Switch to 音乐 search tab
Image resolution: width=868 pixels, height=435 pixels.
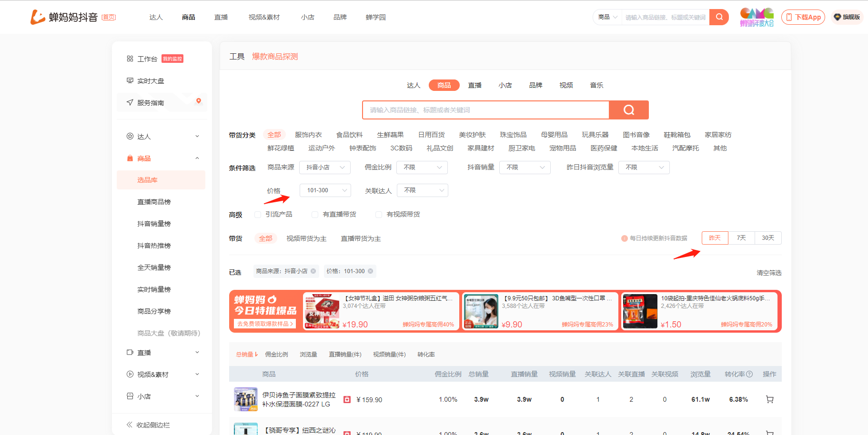596,85
